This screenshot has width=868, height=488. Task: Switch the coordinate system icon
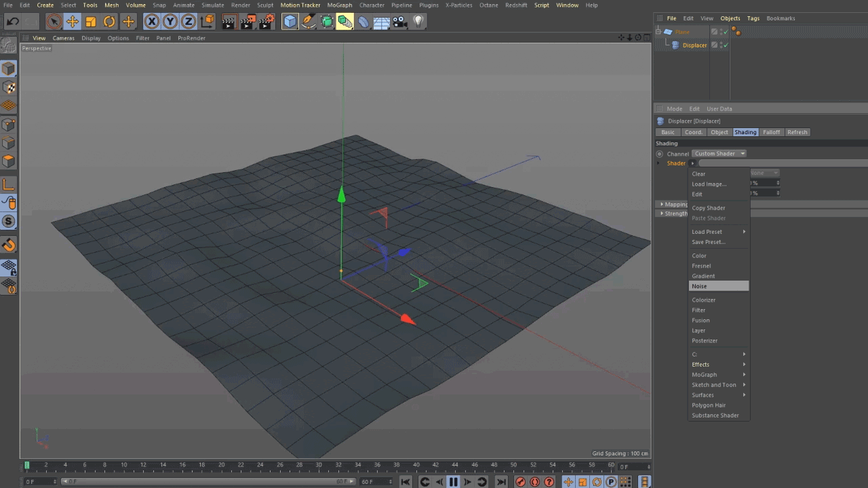click(x=208, y=22)
